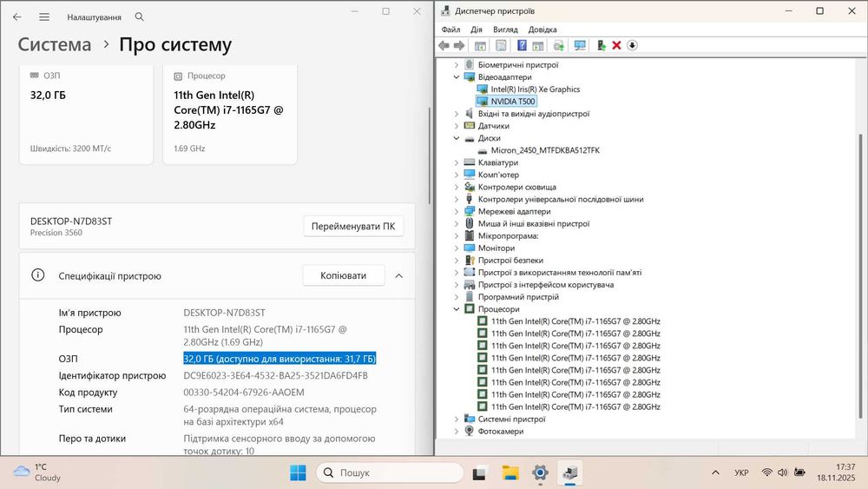Click the Settings search magnifier icon
The height and width of the screenshot is (489, 868).
(140, 17)
